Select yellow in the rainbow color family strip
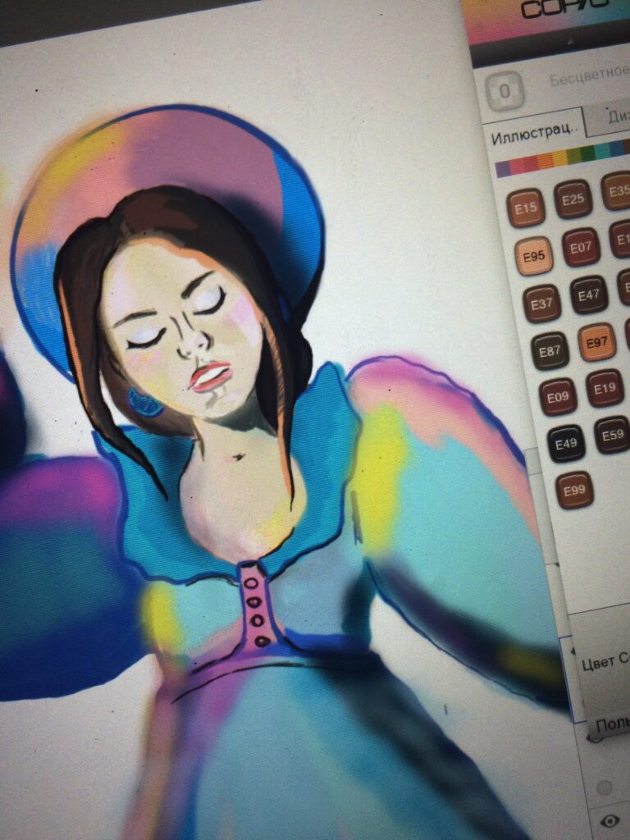630x840 pixels. [560, 158]
